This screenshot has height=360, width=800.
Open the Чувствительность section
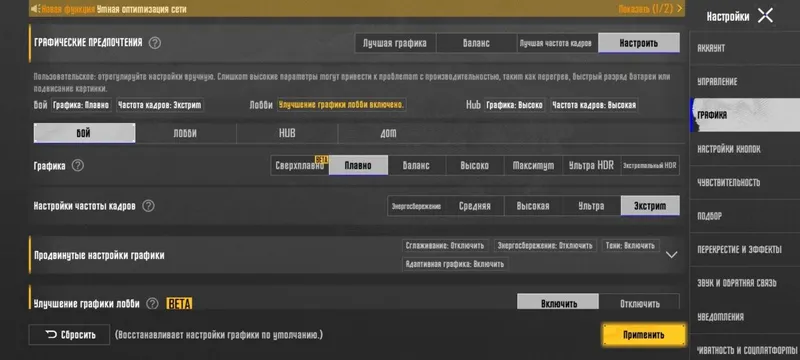[x=745, y=182]
